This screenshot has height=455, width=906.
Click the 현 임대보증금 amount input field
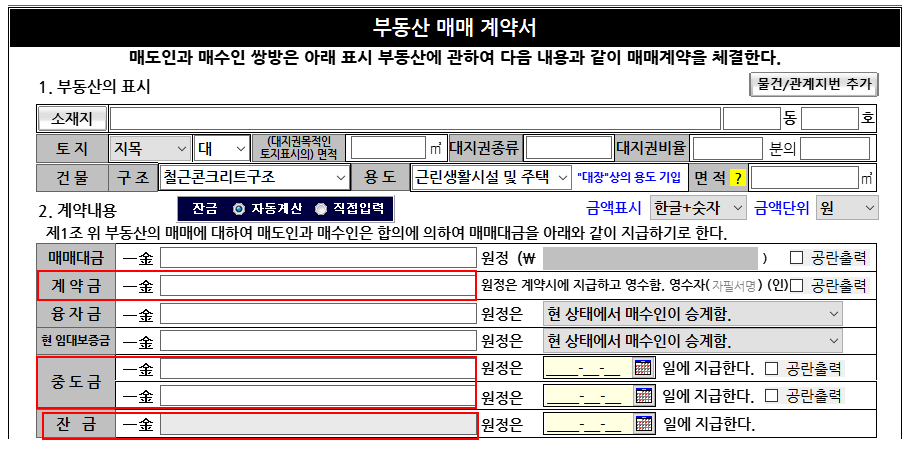click(x=318, y=341)
